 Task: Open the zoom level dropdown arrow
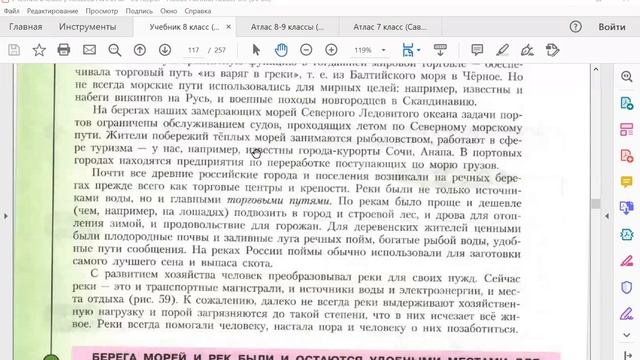pos(383,50)
